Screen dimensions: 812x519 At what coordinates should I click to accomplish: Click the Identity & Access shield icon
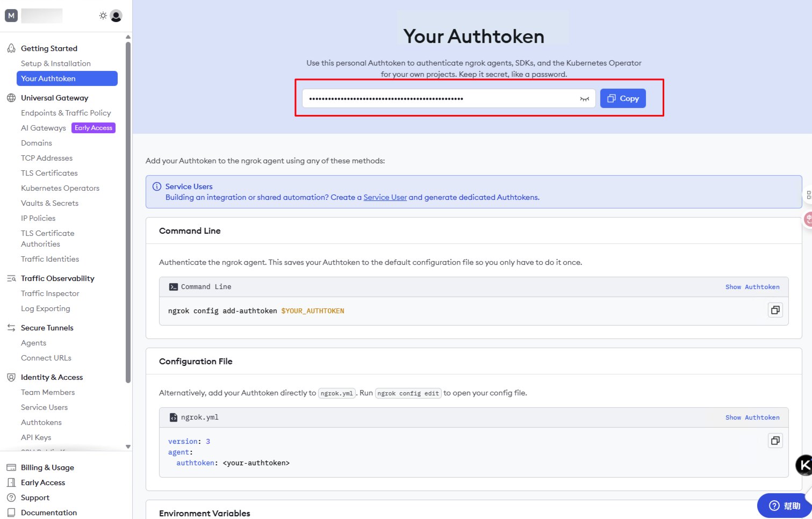(x=11, y=377)
